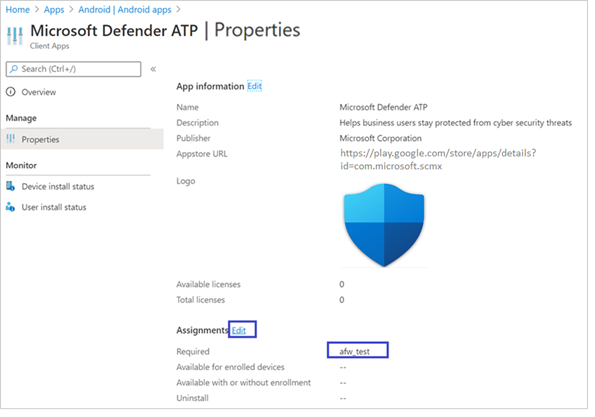Viewport: 595px width, 417px height.
Task: Click the Microsoft Defender shield logo
Action: coord(384,225)
